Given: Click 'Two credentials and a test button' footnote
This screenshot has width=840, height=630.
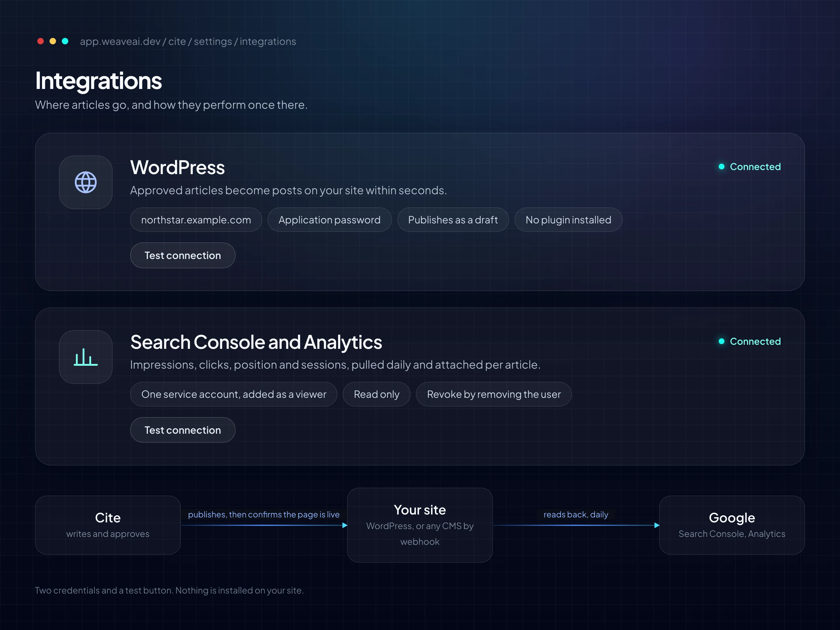Looking at the screenshot, I should (x=169, y=591).
